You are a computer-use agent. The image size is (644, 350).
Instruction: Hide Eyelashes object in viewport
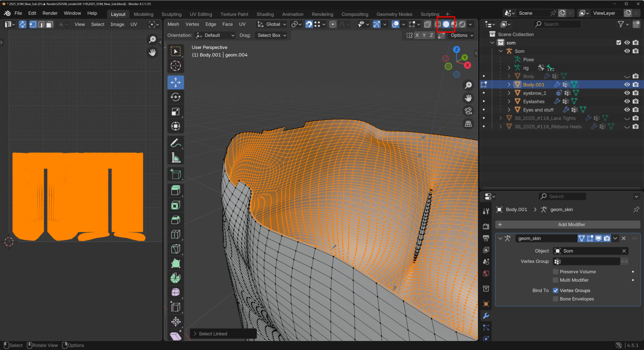click(627, 101)
